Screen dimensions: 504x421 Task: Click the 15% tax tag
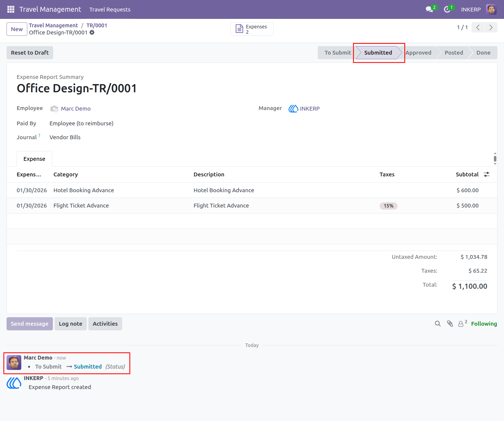click(388, 206)
